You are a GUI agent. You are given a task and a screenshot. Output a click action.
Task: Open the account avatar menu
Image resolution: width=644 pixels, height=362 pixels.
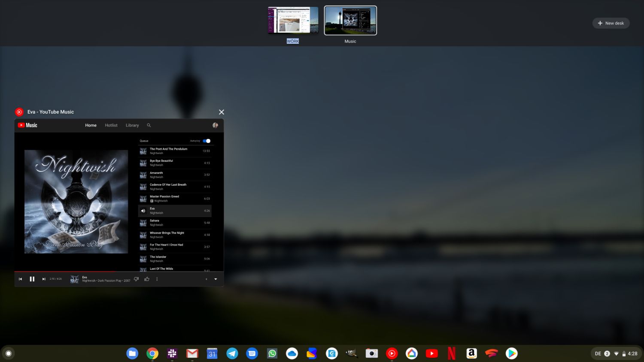click(x=215, y=125)
